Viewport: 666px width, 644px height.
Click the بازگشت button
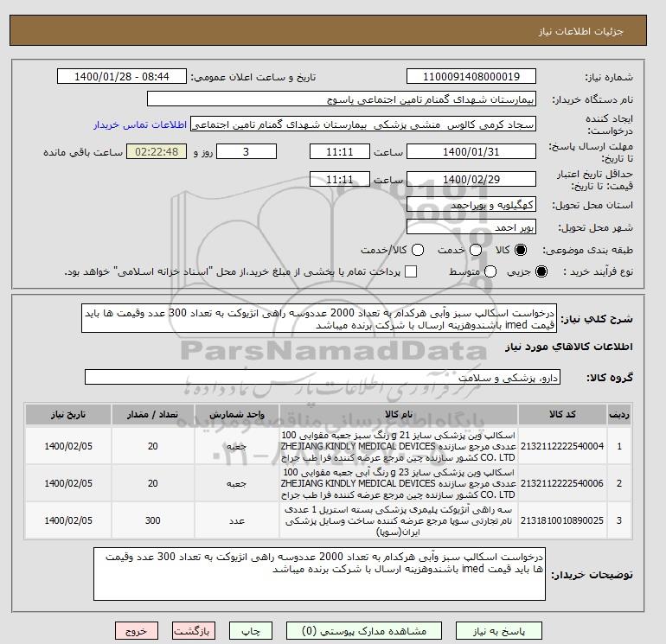click(193, 631)
